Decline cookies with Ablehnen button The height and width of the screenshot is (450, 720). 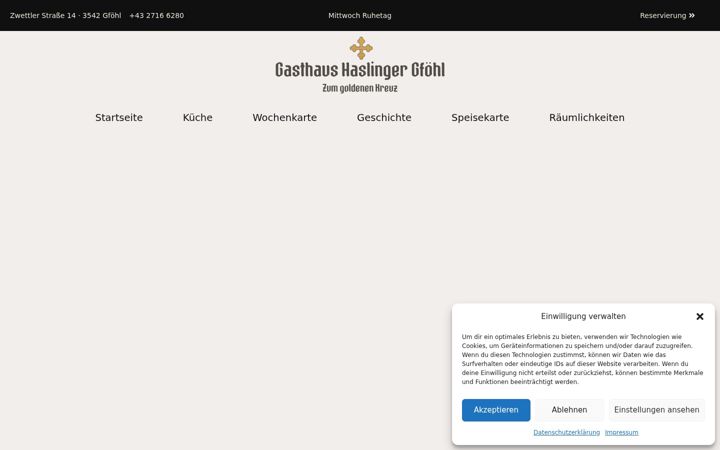(569, 410)
